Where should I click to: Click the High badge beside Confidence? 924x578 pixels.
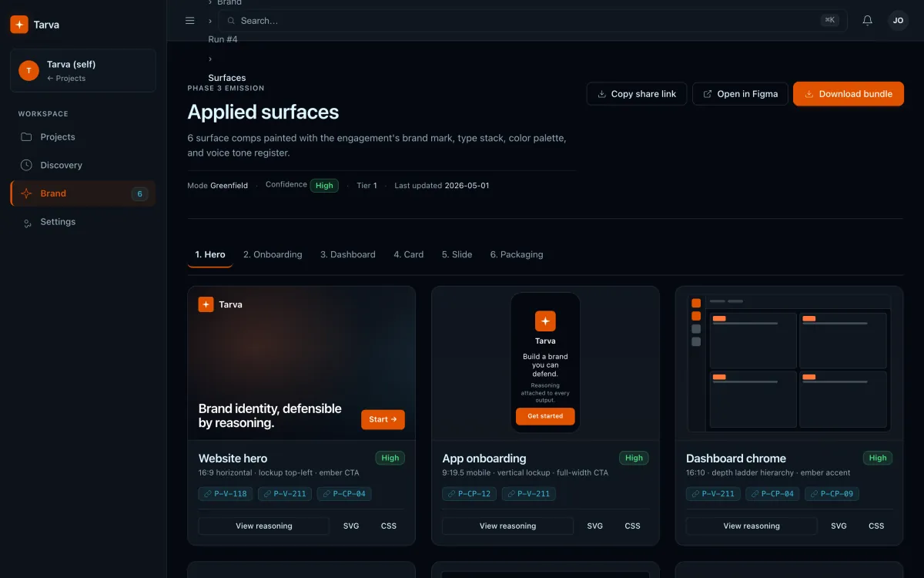point(324,186)
